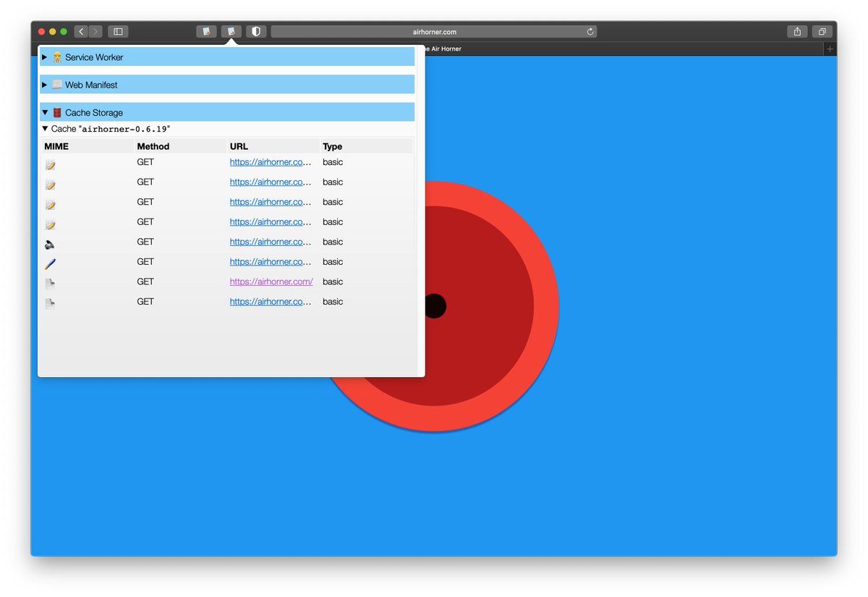
Task: Click the first extension icon left of the active one
Action: [206, 32]
